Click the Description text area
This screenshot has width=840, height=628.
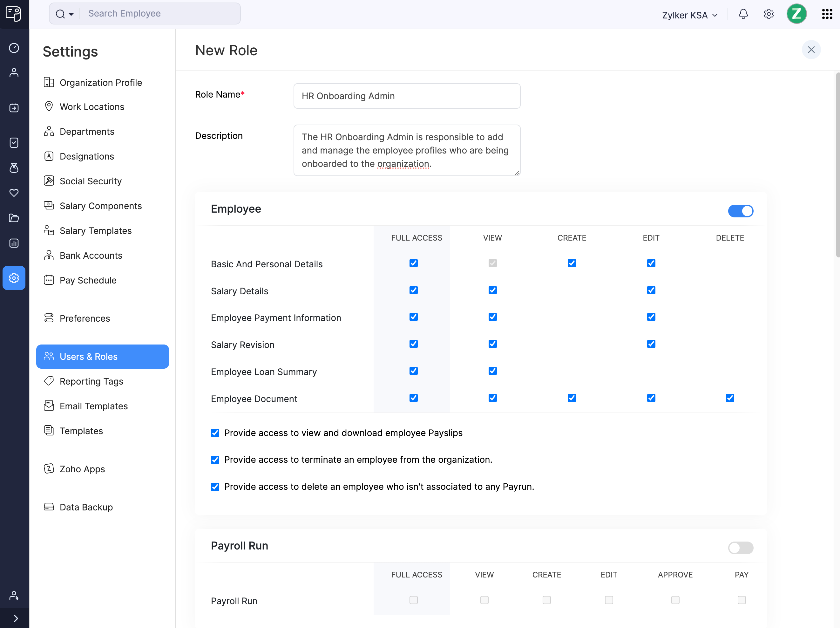pos(407,150)
